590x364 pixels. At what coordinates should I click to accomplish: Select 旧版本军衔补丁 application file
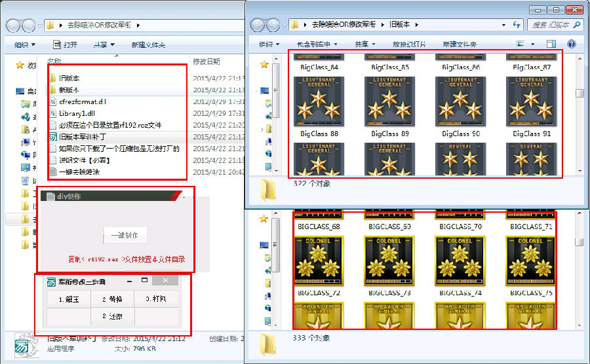click(78, 137)
